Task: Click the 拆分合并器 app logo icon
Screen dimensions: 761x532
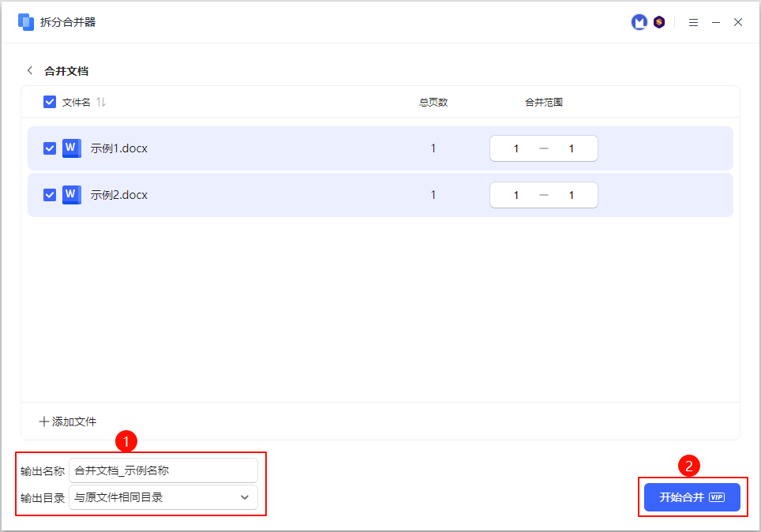Action: (26, 22)
